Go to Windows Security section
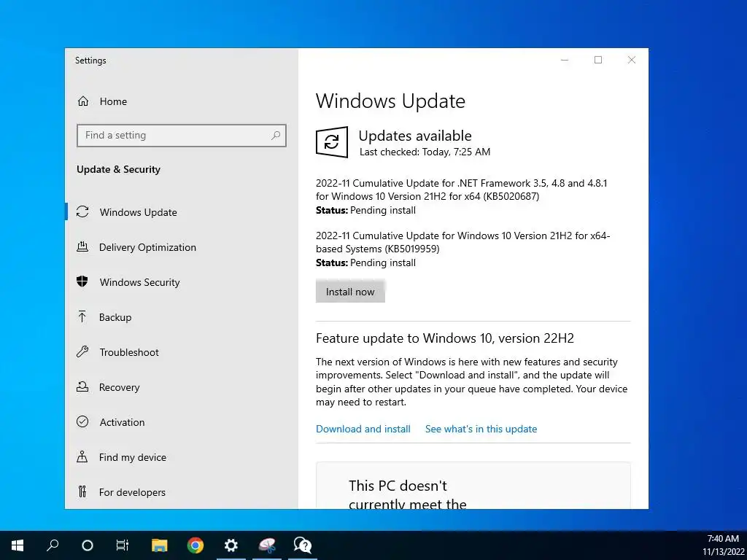 tap(182, 282)
